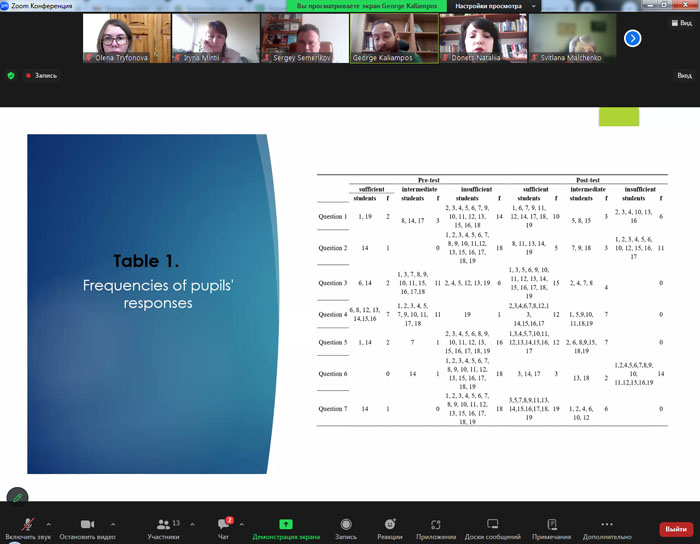Image resolution: width=700 pixels, height=544 pixels.
Task: Open the Дополнительно more options menu
Action: tap(607, 524)
